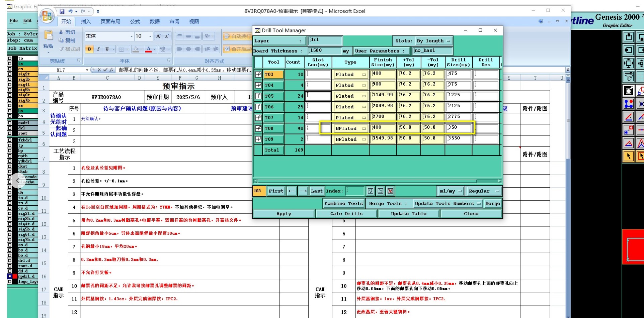Image resolution: width=644 pixels, height=318 pixels.
Task: Click the pan-up arrow icon in Genesis toolbar
Action: tap(629, 37)
